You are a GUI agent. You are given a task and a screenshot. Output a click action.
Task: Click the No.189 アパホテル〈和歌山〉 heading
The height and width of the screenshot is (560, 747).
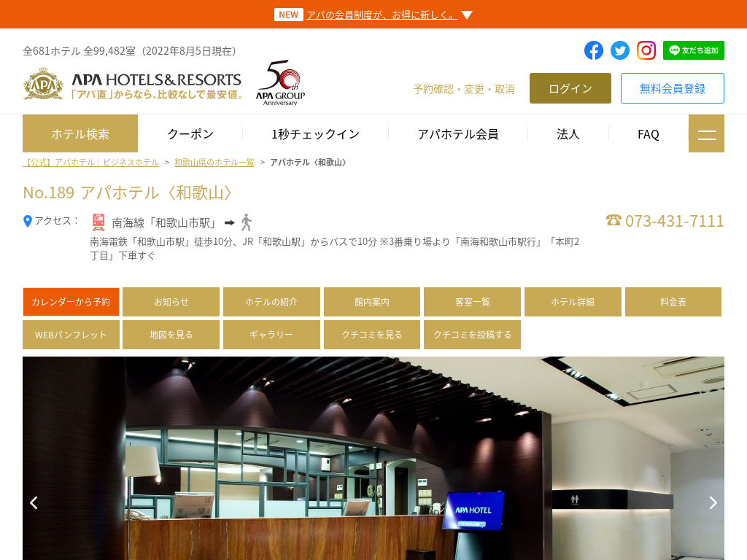click(128, 192)
